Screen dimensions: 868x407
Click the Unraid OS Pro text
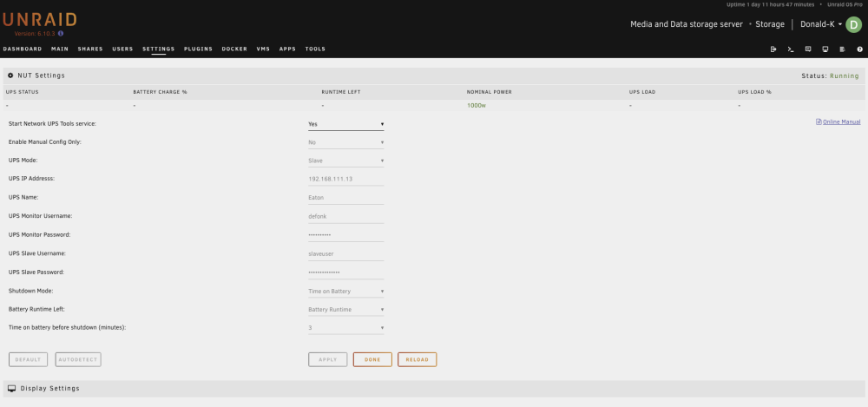(845, 4)
